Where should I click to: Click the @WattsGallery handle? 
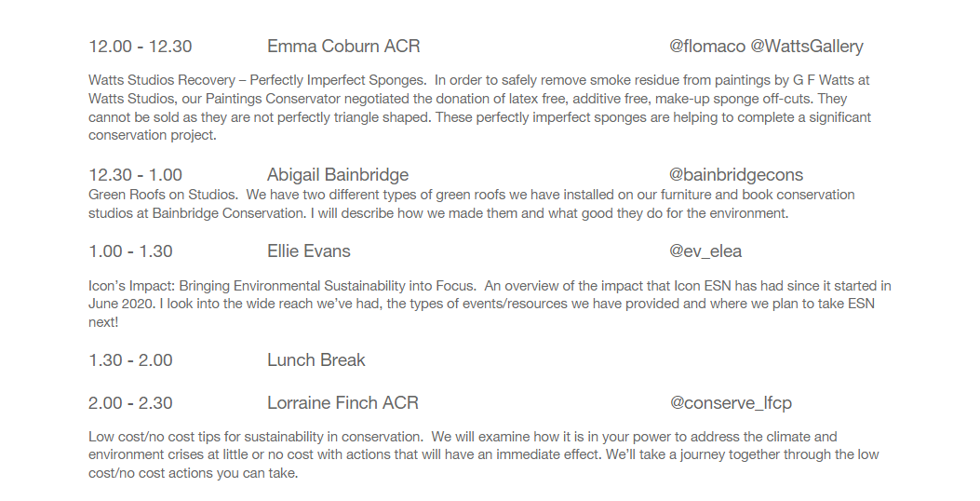[x=806, y=47]
